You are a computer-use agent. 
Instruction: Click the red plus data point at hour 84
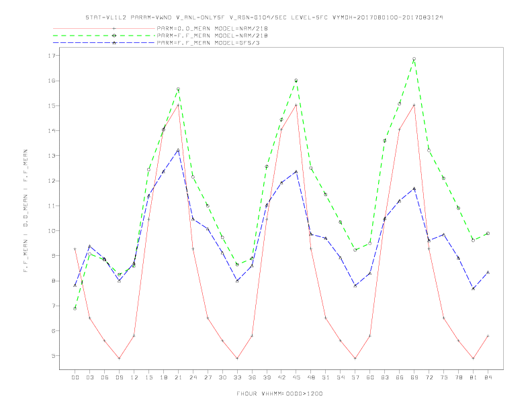488,336
